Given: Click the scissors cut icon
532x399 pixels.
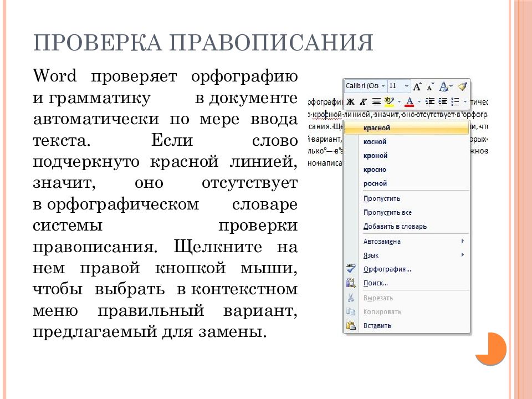Looking at the screenshot, I should pyautogui.click(x=351, y=298).
